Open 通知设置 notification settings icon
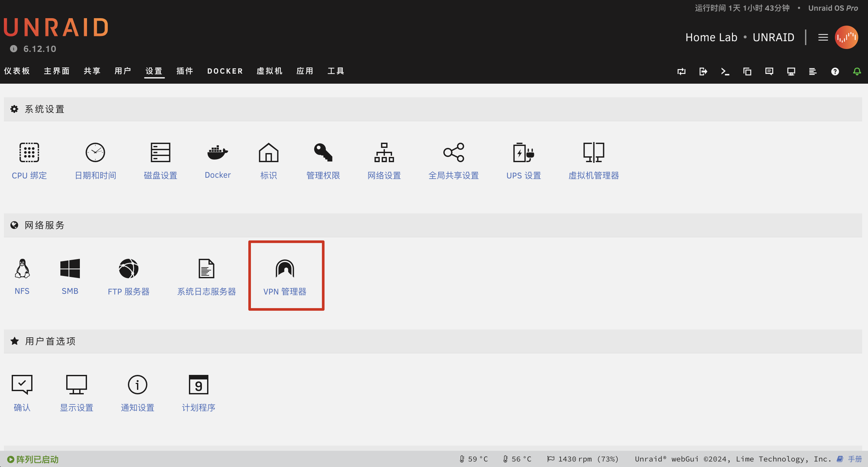Screen dimensions: 868x467 [138, 385]
